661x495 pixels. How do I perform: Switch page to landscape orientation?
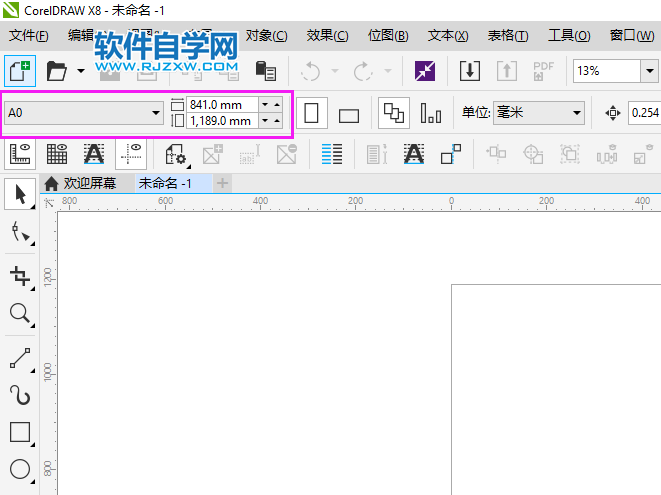point(349,114)
